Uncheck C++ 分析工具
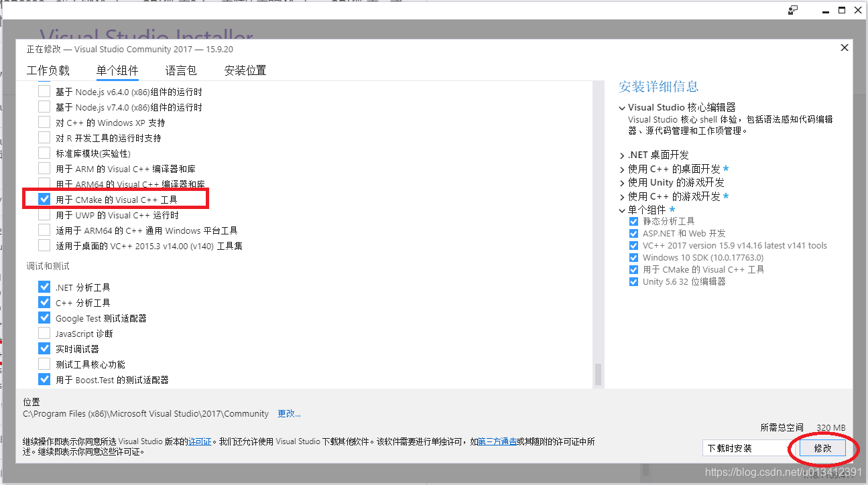The image size is (868, 485). tap(44, 303)
